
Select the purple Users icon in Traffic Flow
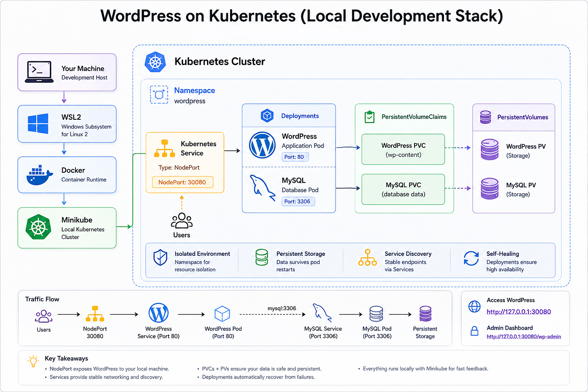pyautogui.click(x=44, y=316)
